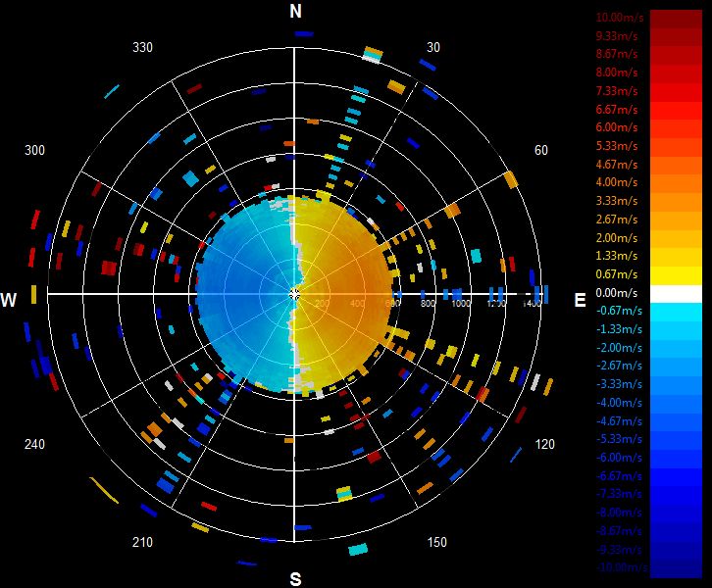Click the -7.33m/s legend value
This screenshot has width=712, height=588.
click(619, 494)
